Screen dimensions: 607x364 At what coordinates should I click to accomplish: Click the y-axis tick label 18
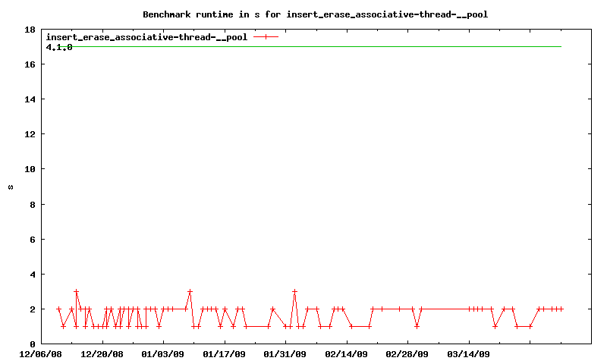[x=30, y=30]
